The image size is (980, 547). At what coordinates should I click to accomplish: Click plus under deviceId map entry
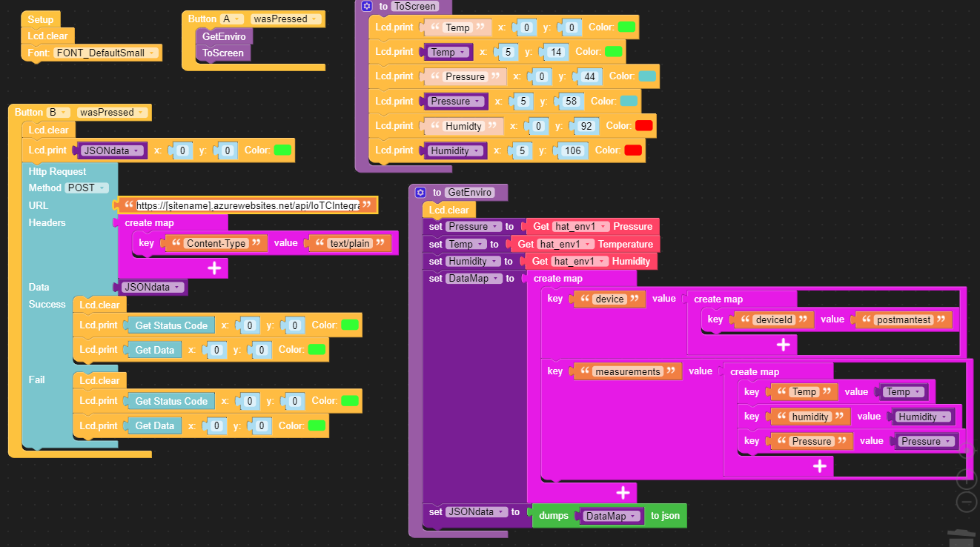click(783, 345)
